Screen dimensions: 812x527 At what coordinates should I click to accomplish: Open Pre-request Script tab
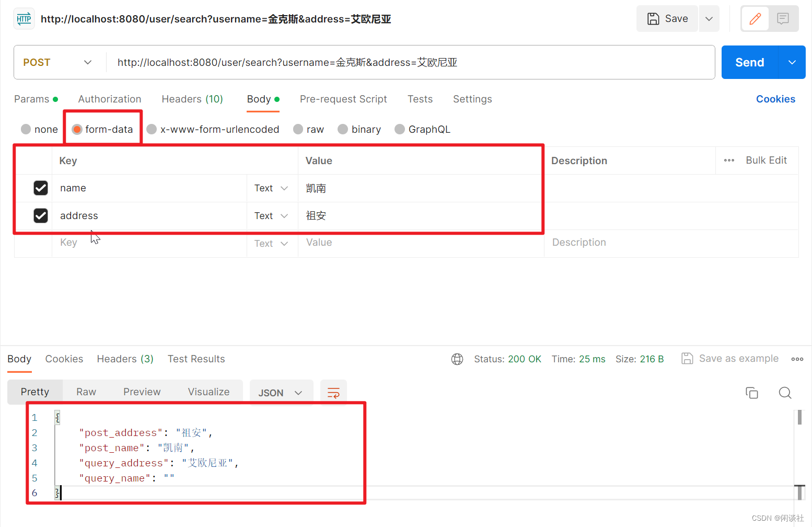click(343, 99)
